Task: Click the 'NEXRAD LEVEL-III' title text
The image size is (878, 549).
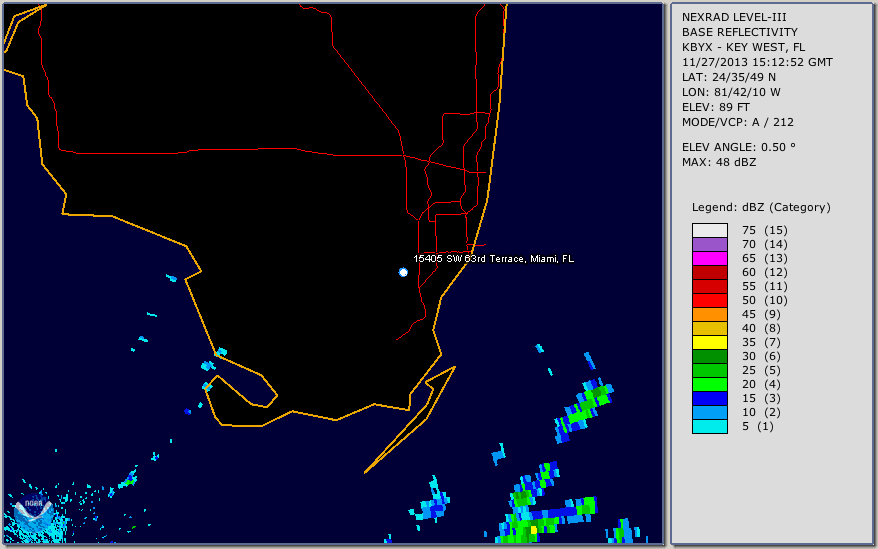Action: coord(734,17)
